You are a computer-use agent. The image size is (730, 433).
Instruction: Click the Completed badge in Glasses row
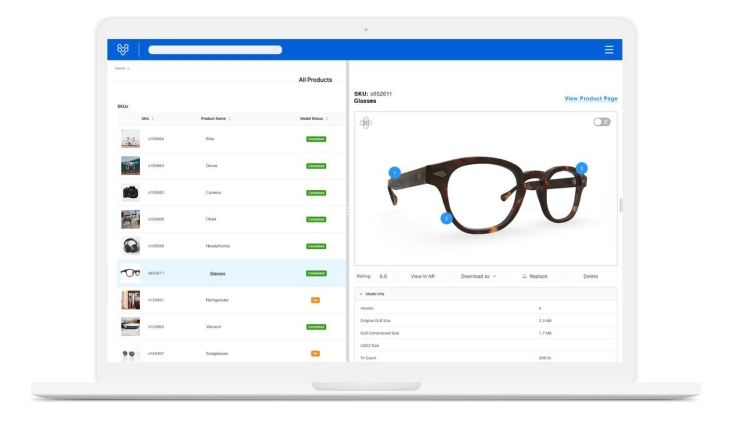[316, 273]
